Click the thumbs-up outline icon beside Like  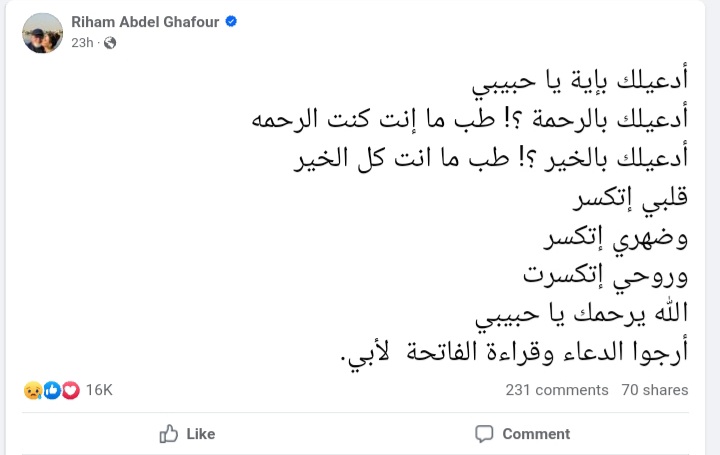169,434
